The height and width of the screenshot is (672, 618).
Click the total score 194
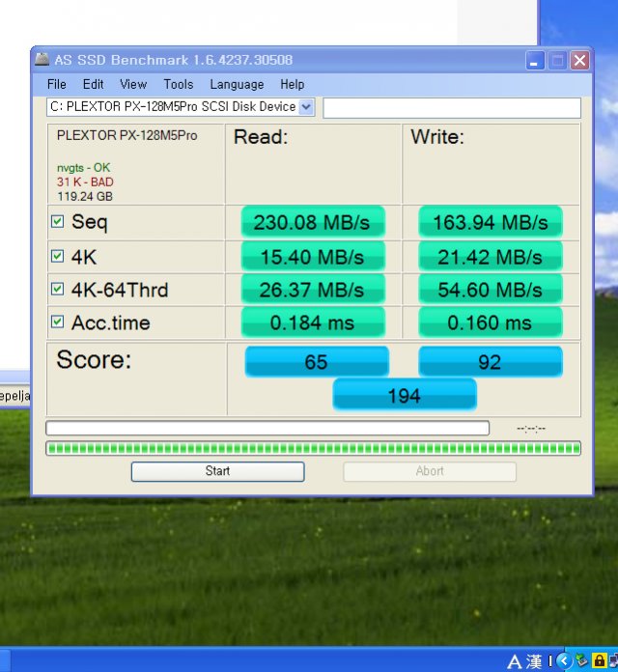(x=405, y=395)
